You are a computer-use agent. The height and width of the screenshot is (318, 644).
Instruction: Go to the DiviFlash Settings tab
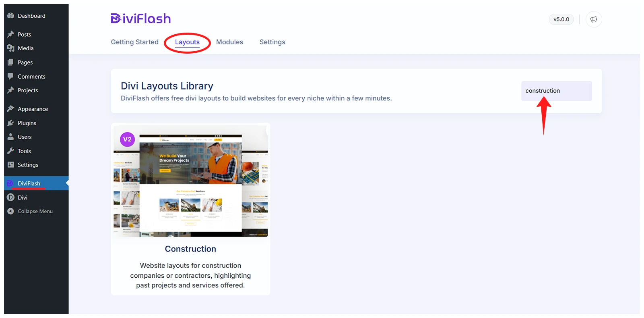(272, 42)
